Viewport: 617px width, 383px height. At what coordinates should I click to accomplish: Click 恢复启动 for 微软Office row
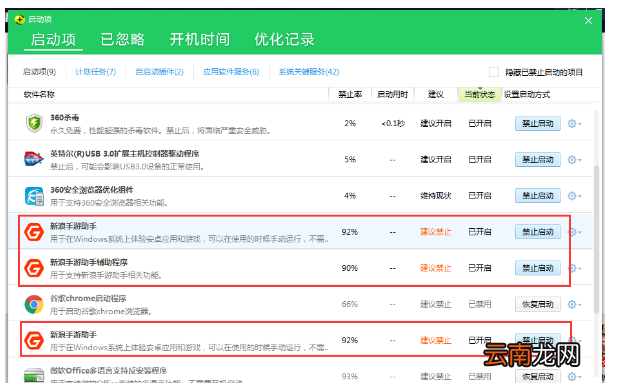(538, 376)
